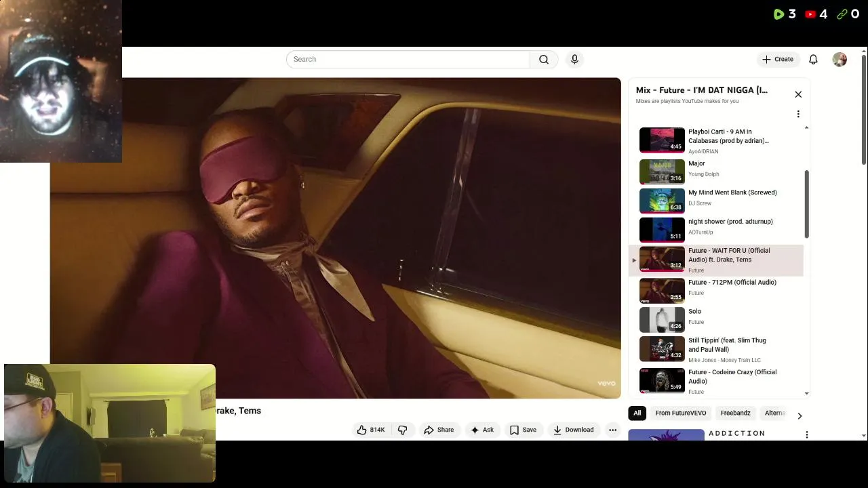Click the search magnifier button
This screenshot has width=868, height=488.
(x=544, y=60)
